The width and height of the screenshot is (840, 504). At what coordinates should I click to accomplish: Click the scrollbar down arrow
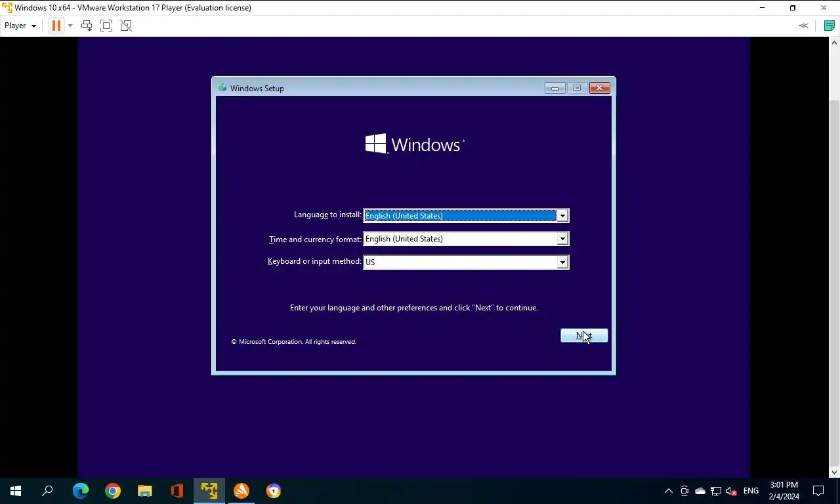[x=835, y=472]
